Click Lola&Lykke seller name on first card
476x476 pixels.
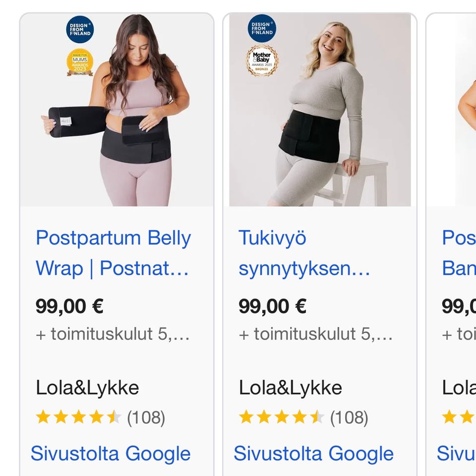pyautogui.click(x=87, y=387)
